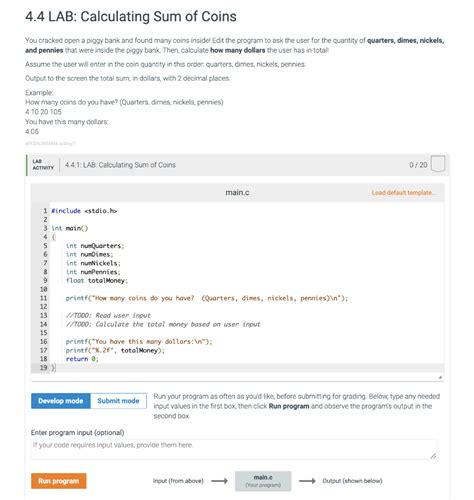
Task: Click line number 19 in the editor gutter
Action: 43,367
